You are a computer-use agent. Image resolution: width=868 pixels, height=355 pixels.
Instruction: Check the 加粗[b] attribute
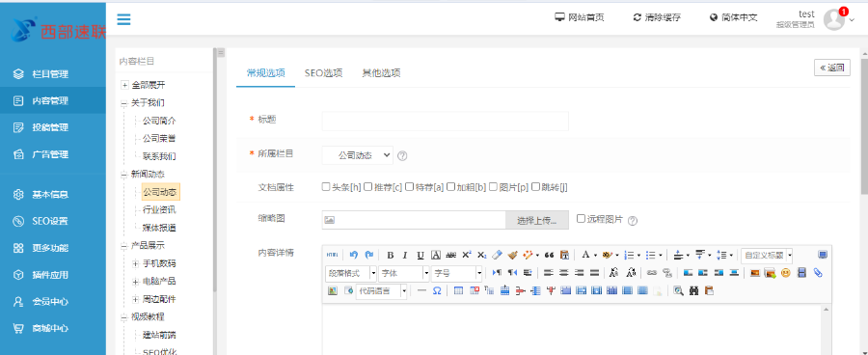pyautogui.click(x=451, y=187)
